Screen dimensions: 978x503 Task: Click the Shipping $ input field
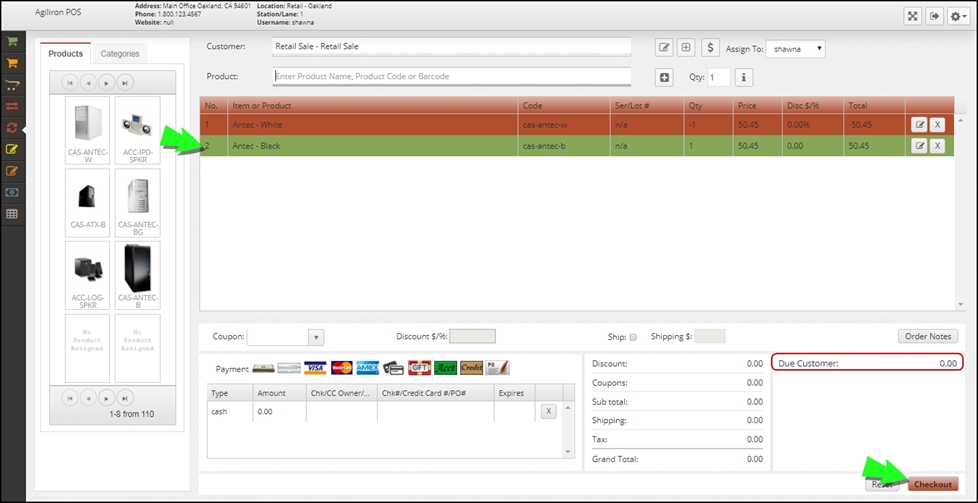click(x=710, y=336)
